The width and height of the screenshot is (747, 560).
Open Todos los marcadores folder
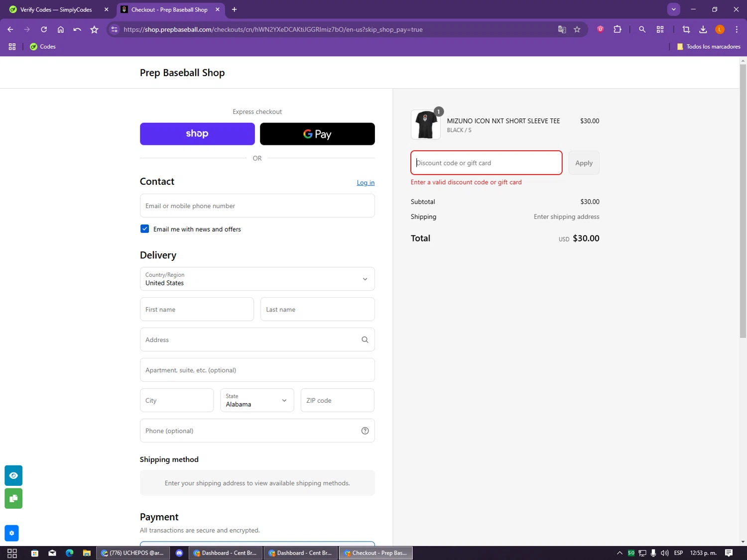pos(708,46)
